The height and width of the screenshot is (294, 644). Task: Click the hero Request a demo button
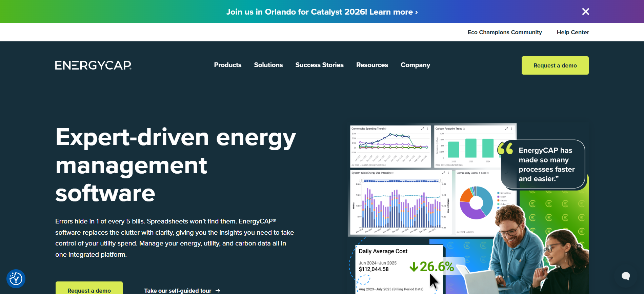pos(89,288)
